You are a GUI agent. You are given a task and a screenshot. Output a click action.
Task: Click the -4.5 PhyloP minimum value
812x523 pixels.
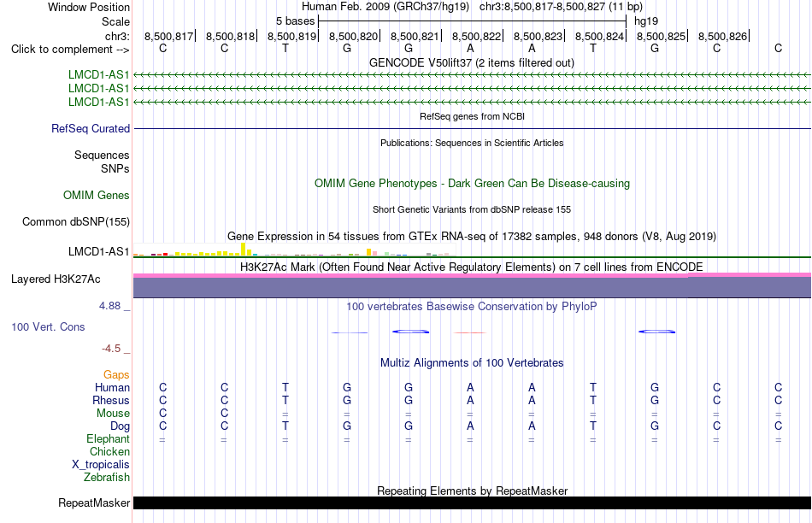111,349
